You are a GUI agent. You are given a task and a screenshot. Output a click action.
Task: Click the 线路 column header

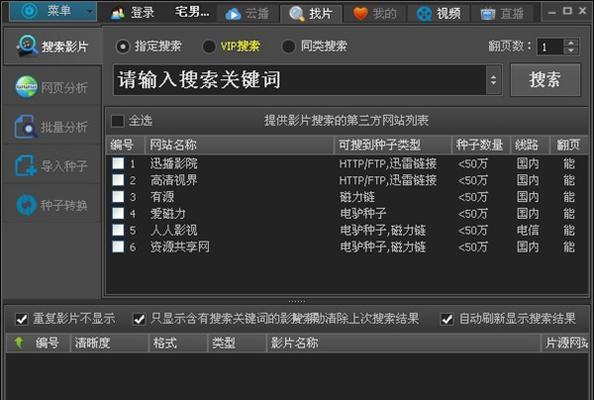530,145
